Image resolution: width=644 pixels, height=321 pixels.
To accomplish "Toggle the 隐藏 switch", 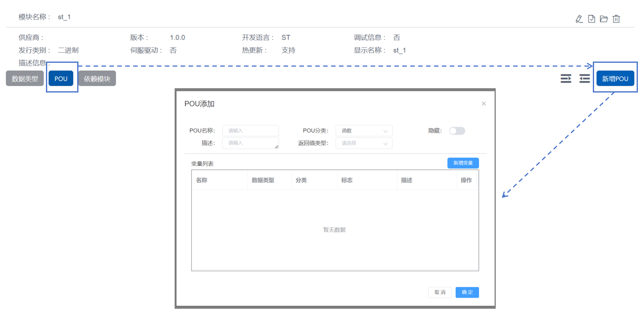I will 457,131.
